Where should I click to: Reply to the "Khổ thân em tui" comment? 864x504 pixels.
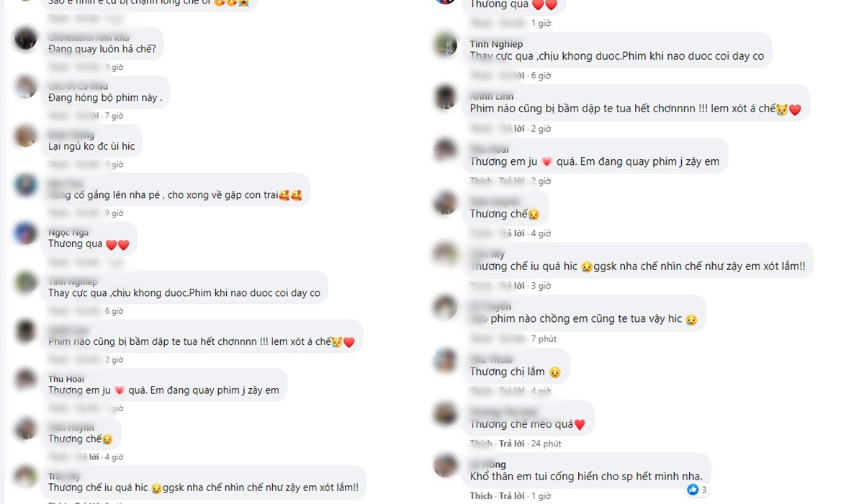pos(512,496)
